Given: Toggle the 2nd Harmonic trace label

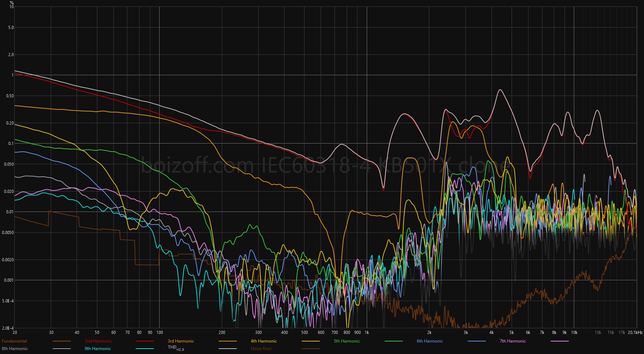Looking at the screenshot, I should pyautogui.click(x=98, y=341).
